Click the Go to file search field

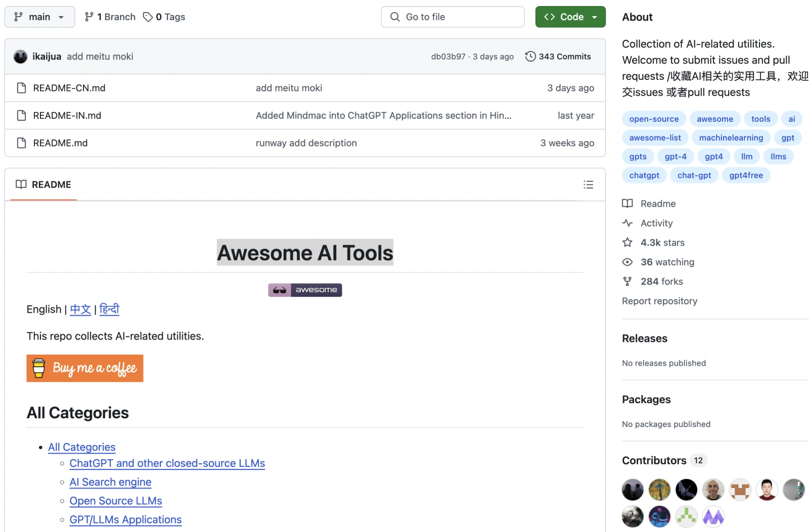[x=453, y=17]
